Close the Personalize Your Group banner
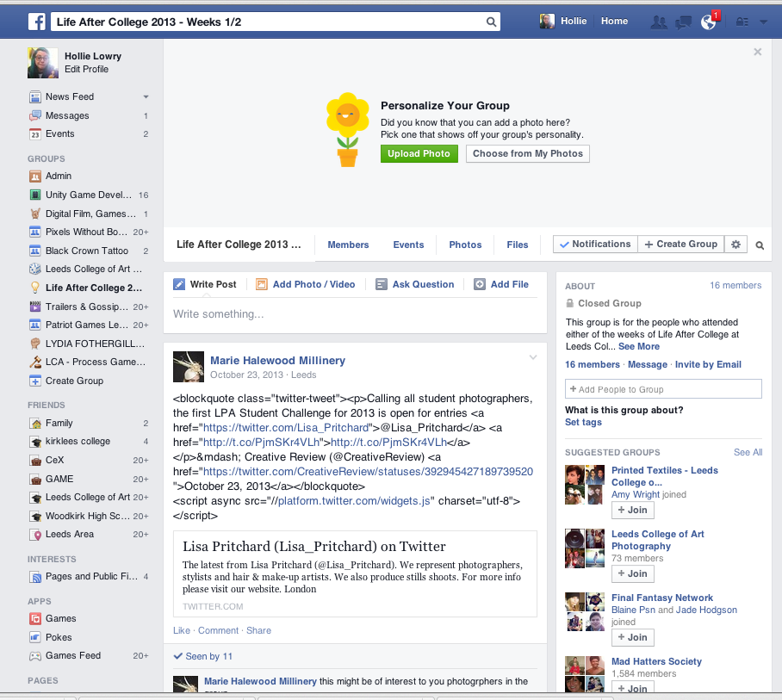Image resolution: width=782 pixels, height=700 pixels. point(758,52)
